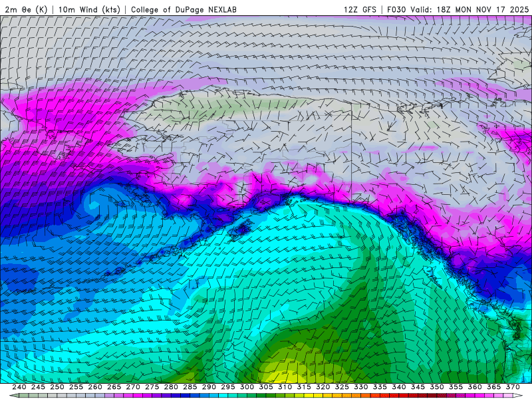Viewport: 532px width, 399px height.
Task: Click 'College of DuPage NEXLAB' header text
Action: point(184,9)
